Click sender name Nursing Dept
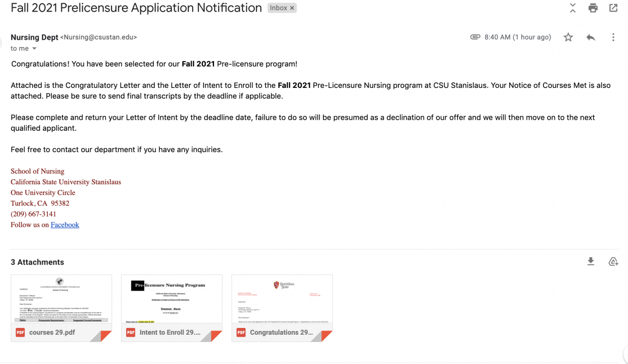The width and height of the screenshot is (628, 364). pyautogui.click(x=35, y=37)
